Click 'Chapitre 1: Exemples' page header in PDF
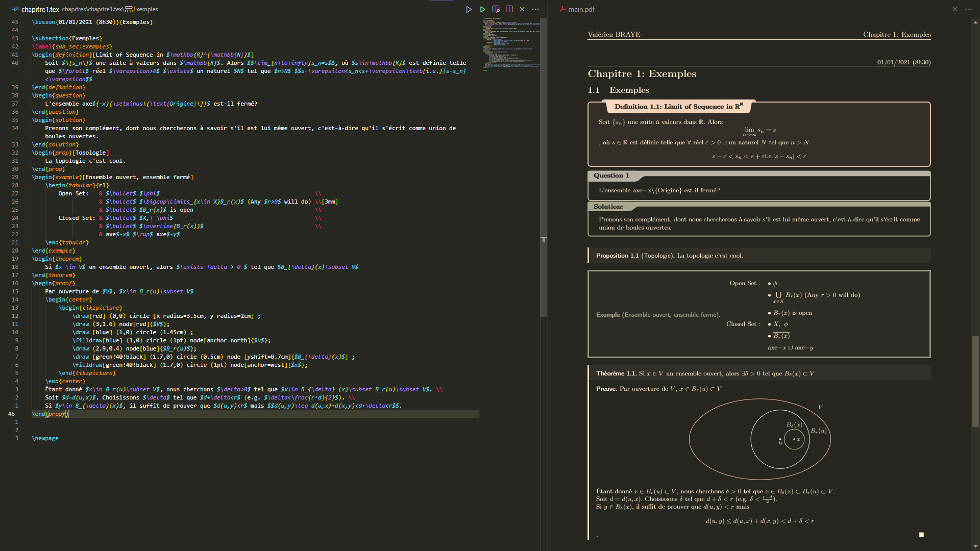Image resolution: width=980 pixels, height=551 pixels. click(x=897, y=35)
